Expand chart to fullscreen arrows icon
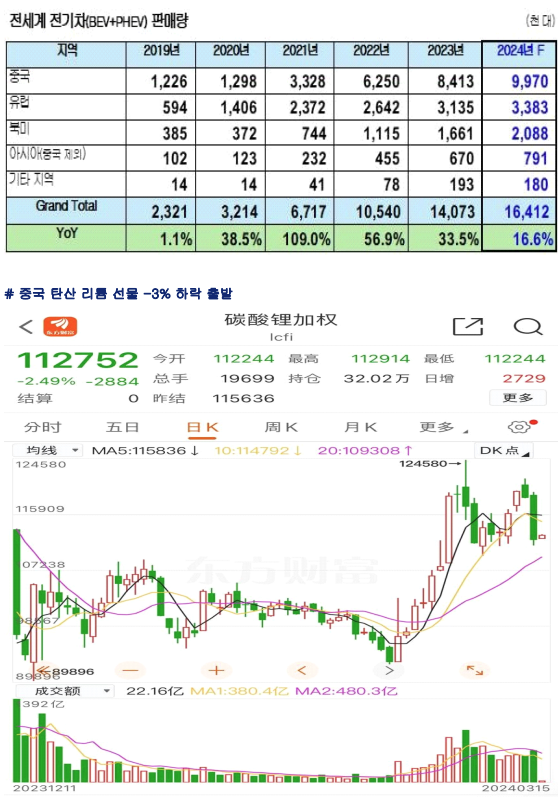 (475, 670)
